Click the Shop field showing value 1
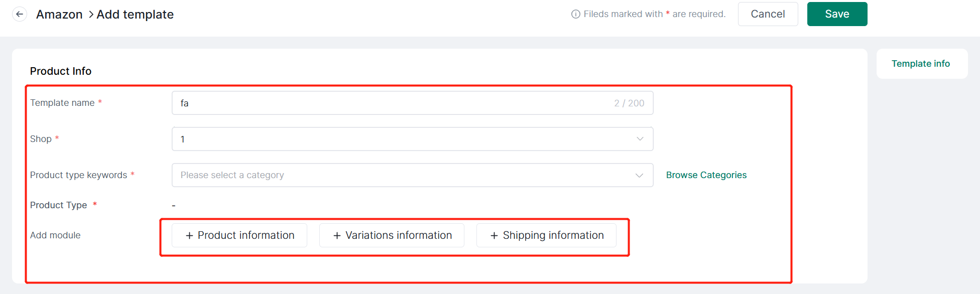Screen dimensions: 980x294 click(x=402, y=139)
